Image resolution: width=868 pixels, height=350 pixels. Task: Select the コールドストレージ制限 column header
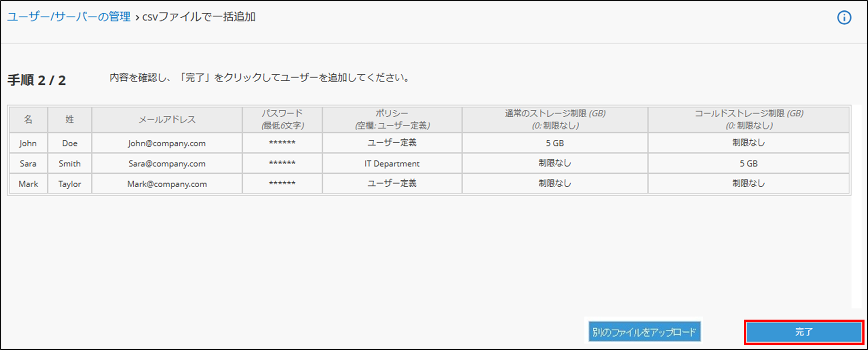click(x=749, y=119)
